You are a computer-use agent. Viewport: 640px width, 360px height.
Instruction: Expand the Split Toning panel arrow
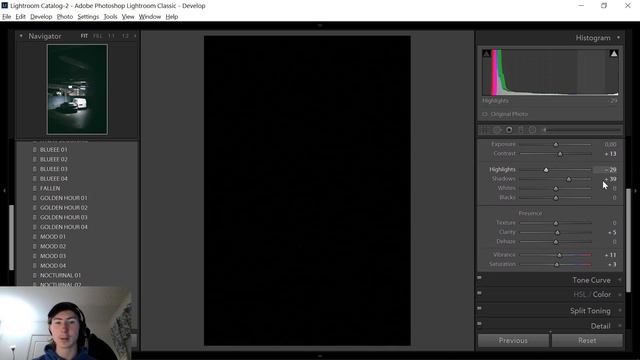click(x=620, y=311)
